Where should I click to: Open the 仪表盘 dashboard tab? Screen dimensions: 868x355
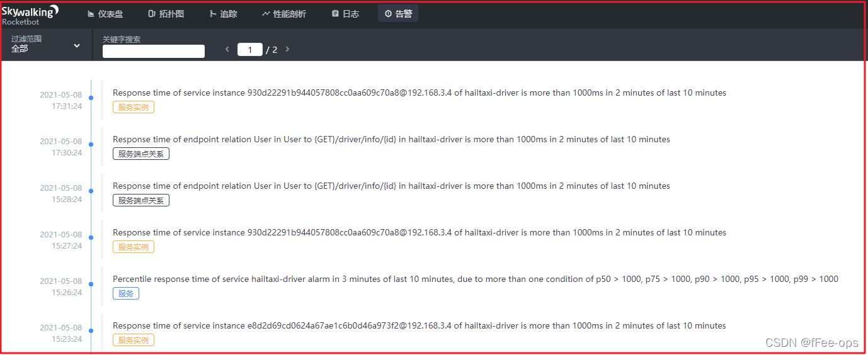point(105,13)
